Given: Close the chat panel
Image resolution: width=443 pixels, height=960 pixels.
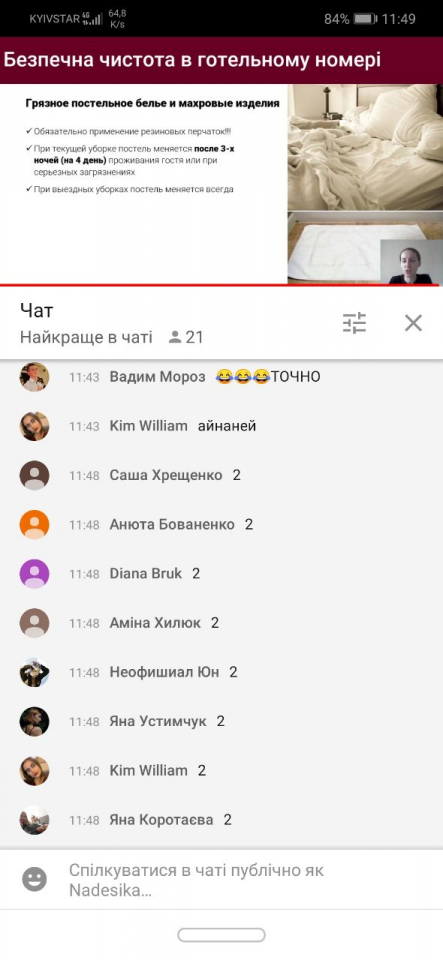Looking at the screenshot, I should click(413, 323).
